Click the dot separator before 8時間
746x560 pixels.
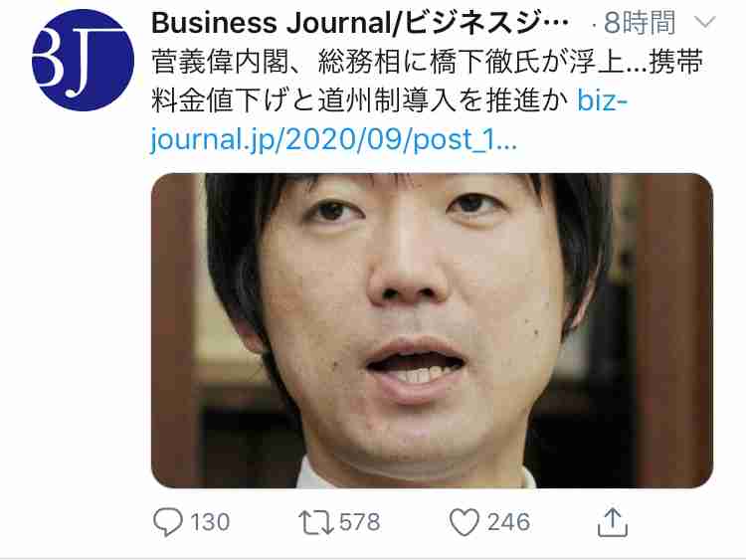click(x=594, y=25)
